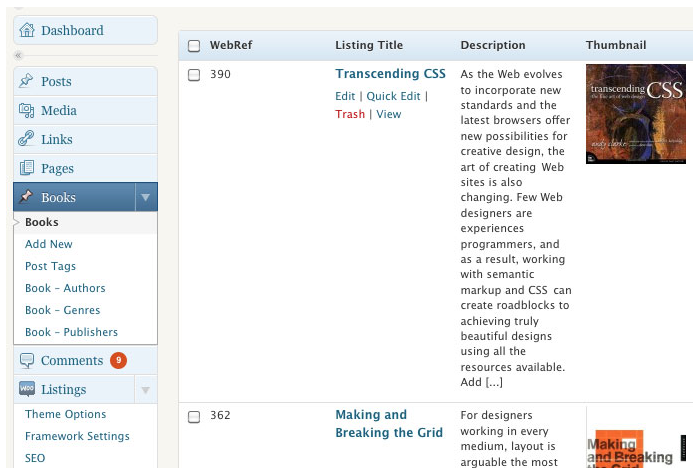Viewport: 693px width, 476px height.
Task: Click the Posts pushpin icon
Action: pos(26,81)
